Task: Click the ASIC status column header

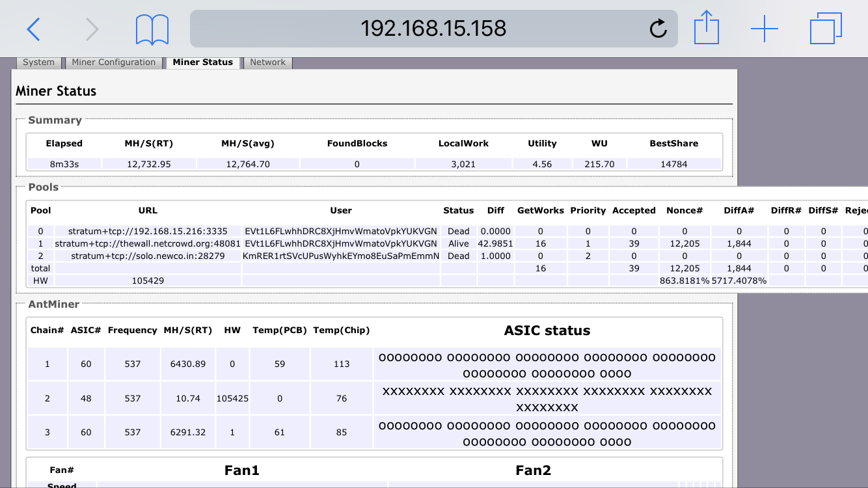Action: pyautogui.click(x=547, y=331)
